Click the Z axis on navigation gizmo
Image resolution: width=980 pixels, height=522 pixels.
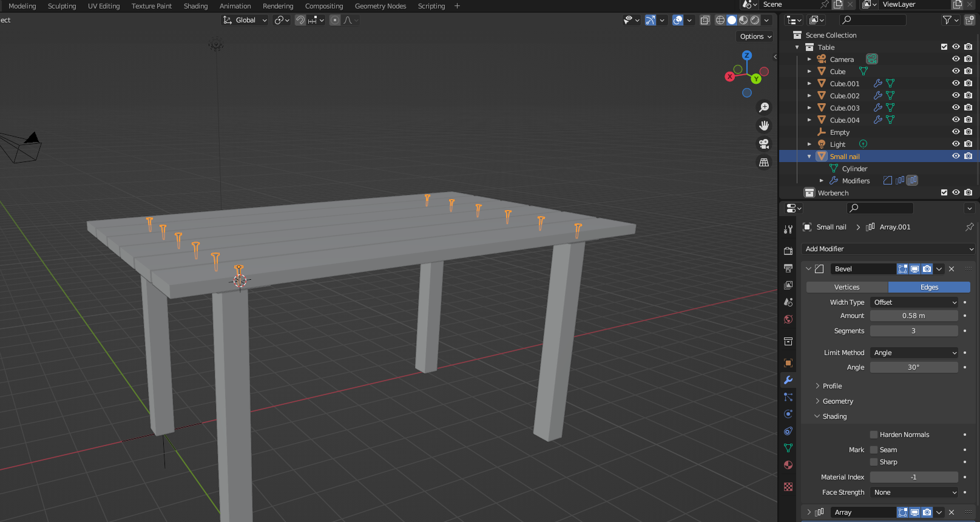(747, 55)
